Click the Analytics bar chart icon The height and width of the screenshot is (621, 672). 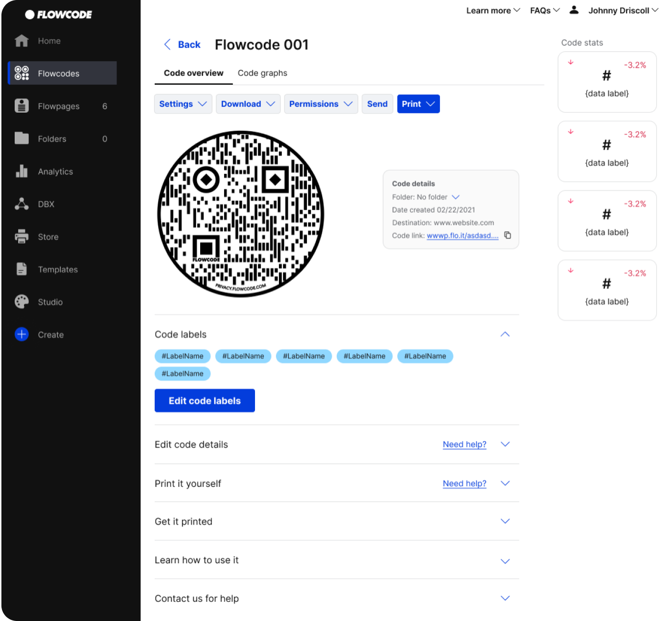point(22,171)
